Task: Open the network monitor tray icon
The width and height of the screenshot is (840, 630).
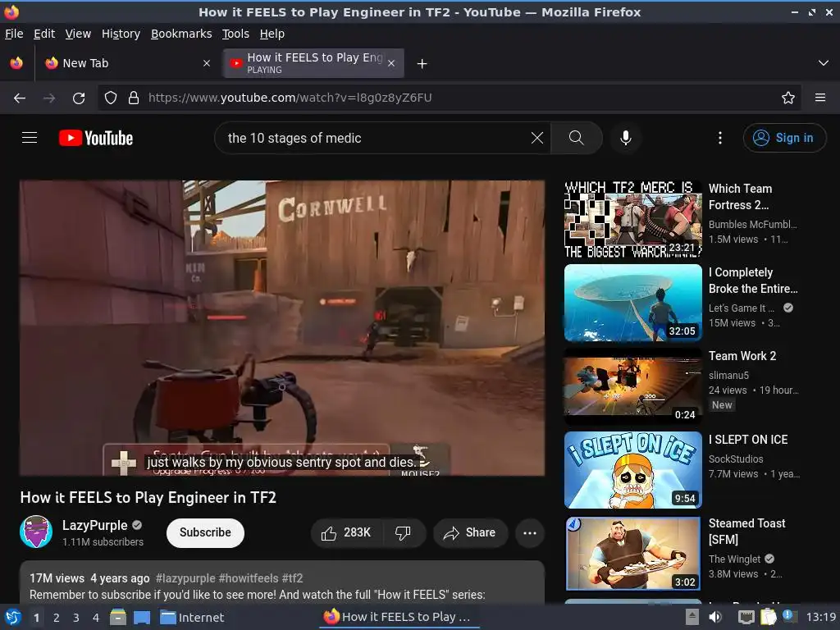Action: coord(746,617)
